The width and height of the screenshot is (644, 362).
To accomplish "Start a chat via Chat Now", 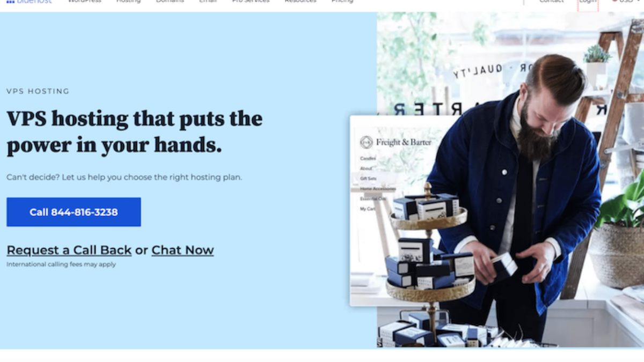I will click(182, 250).
